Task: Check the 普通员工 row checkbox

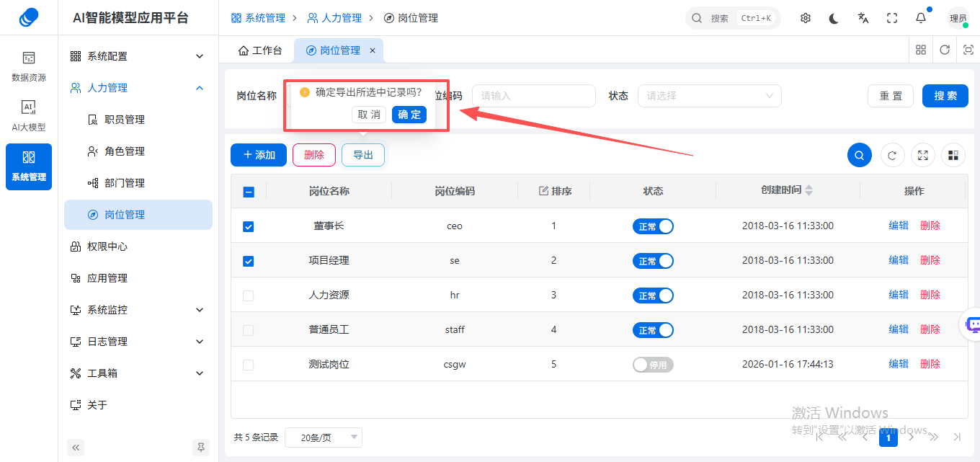Action: tap(249, 330)
